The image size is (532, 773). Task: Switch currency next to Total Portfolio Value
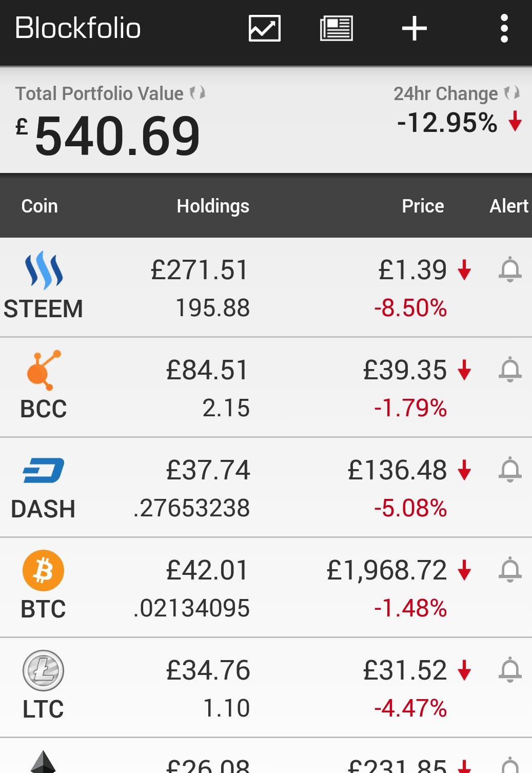click(x=198, y=93)
